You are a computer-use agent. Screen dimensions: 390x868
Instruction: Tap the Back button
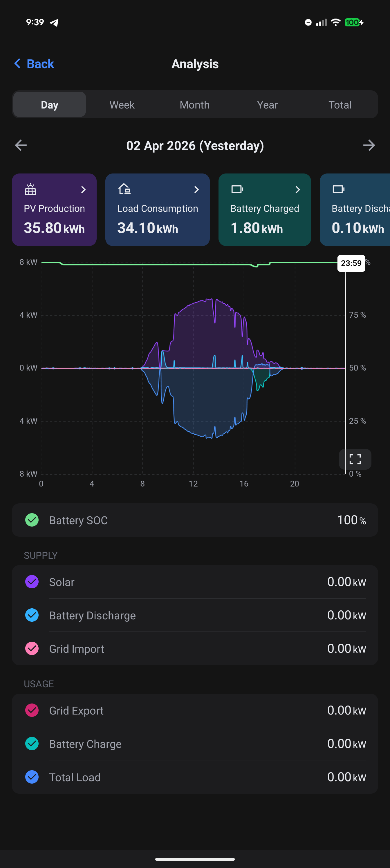34,64
